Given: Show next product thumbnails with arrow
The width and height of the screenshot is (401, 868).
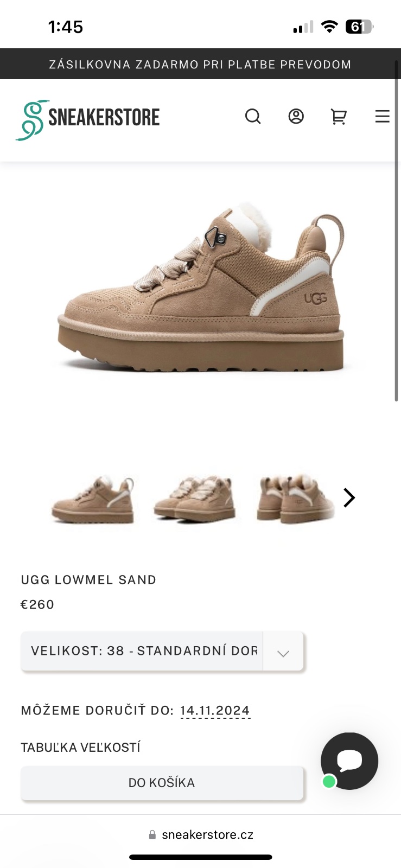Looking at the screenshot, I should [x=349, y=497].
